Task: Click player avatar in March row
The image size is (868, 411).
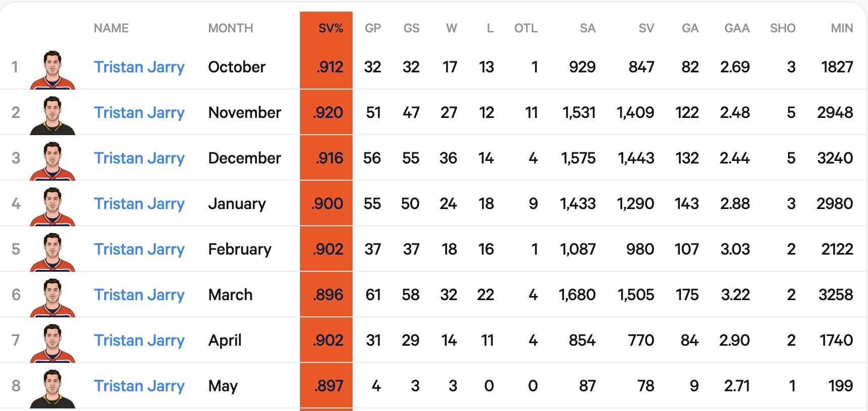Action: tap(53, 298)
